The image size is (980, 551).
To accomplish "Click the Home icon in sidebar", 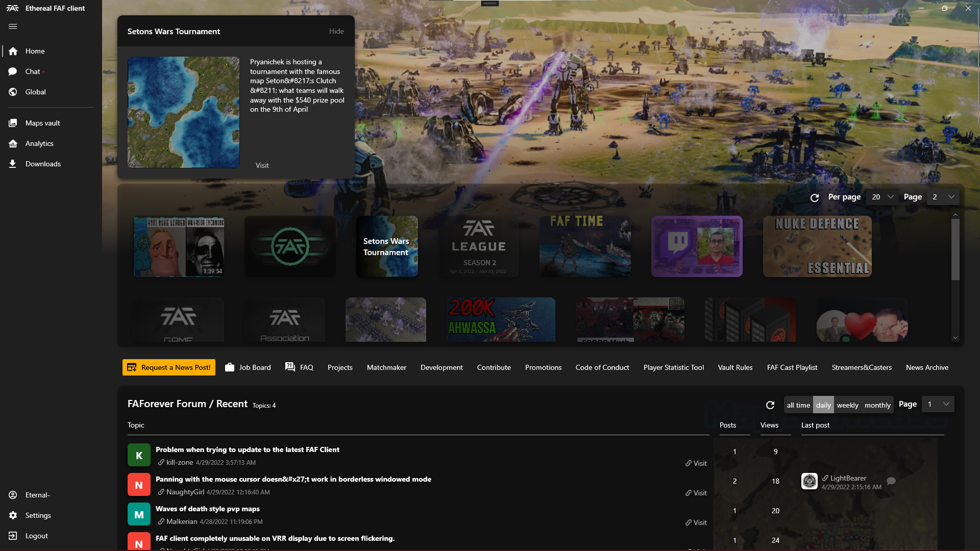I will tap(13, 51).
